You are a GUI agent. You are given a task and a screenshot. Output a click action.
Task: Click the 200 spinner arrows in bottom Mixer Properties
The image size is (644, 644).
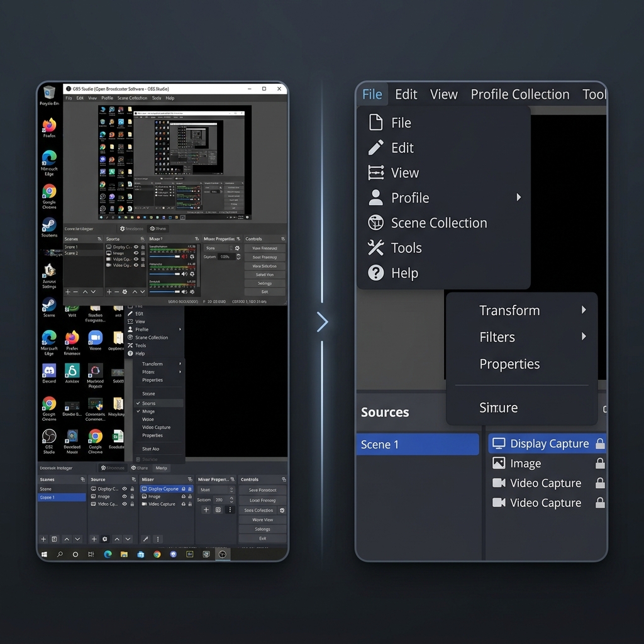pyautogui.click(x=231, y=500)
